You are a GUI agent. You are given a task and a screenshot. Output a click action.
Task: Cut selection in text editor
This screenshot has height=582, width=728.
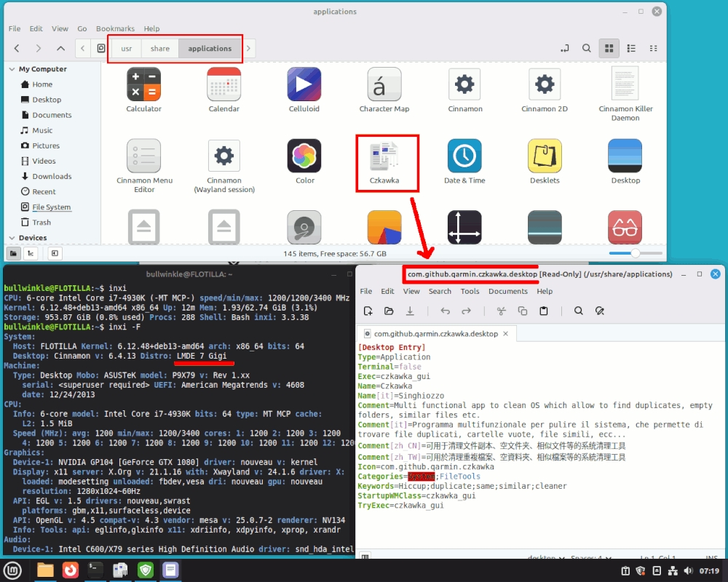pos(502,311)
